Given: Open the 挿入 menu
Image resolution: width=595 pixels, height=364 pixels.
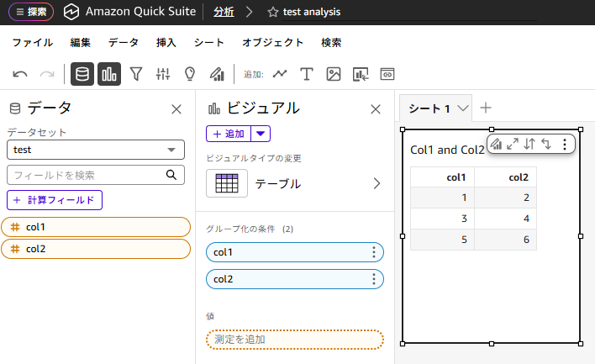Looking at the screenshot, I should 166,42.
